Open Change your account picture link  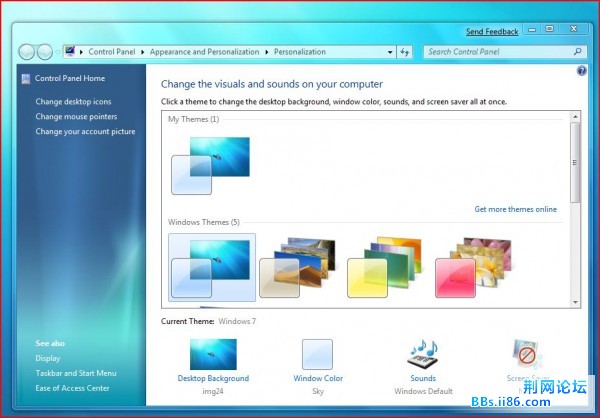pos(85,132)
